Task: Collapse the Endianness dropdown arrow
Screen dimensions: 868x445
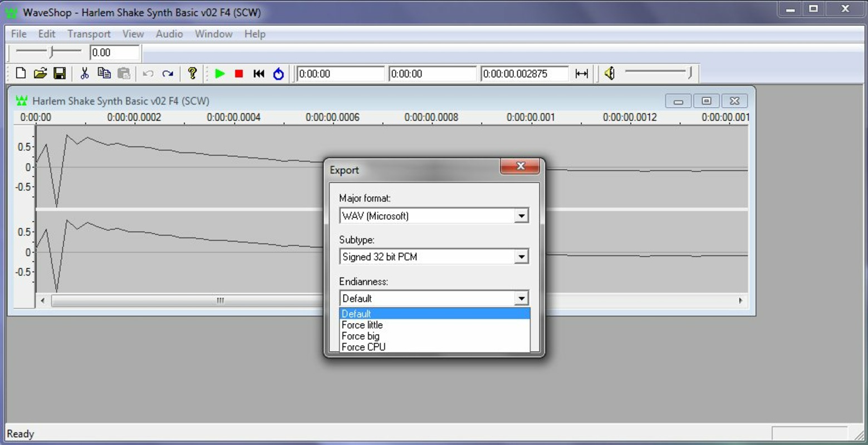Action: 521,298
